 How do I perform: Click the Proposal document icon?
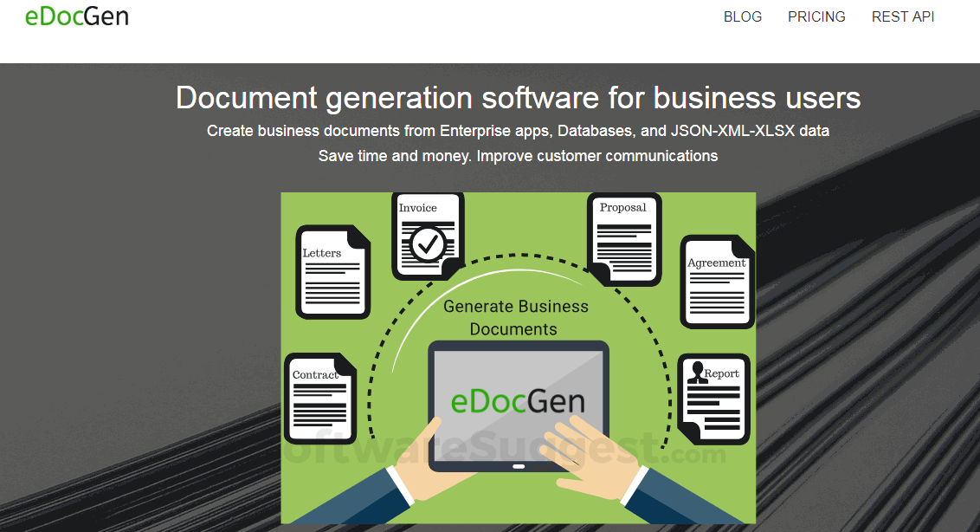(x=623, y=238)
